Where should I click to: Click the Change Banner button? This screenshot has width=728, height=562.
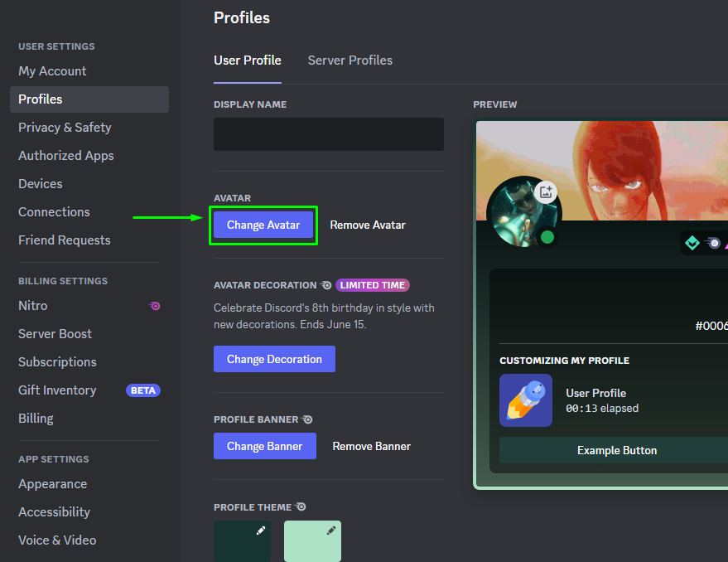[265, 446]
